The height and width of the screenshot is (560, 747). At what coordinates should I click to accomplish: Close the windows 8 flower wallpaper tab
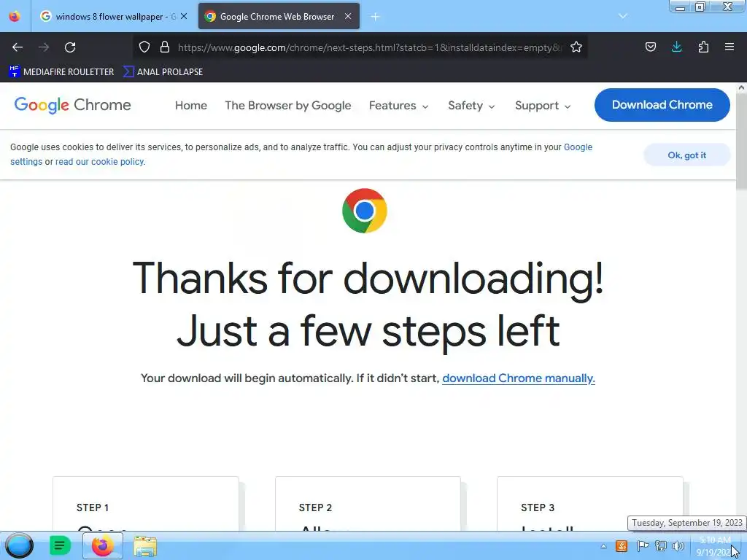pos(184,16)
